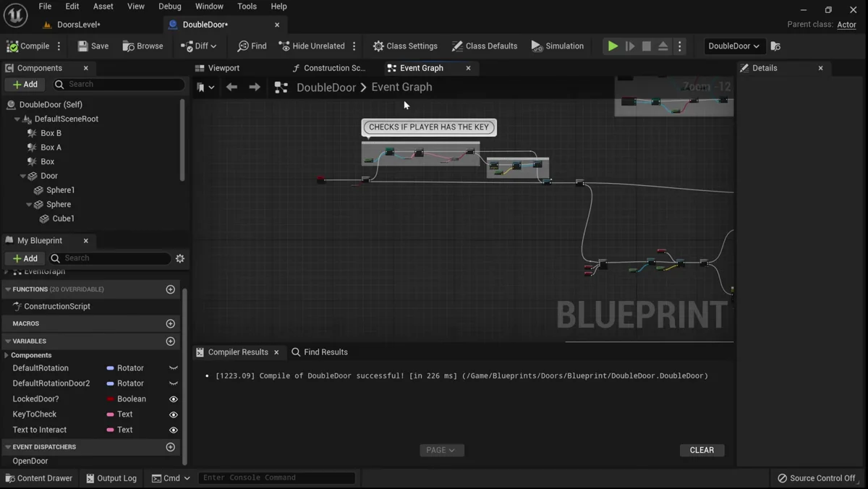The height and width of the screenshot is (489, 868).
Task: Close the Event Graph tab
Action: [468, 68]
